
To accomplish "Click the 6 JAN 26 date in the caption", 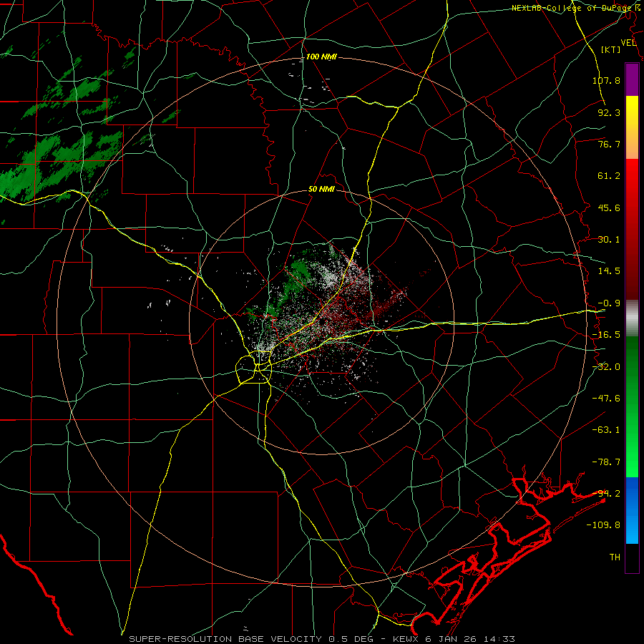I will tap(451, 639).
